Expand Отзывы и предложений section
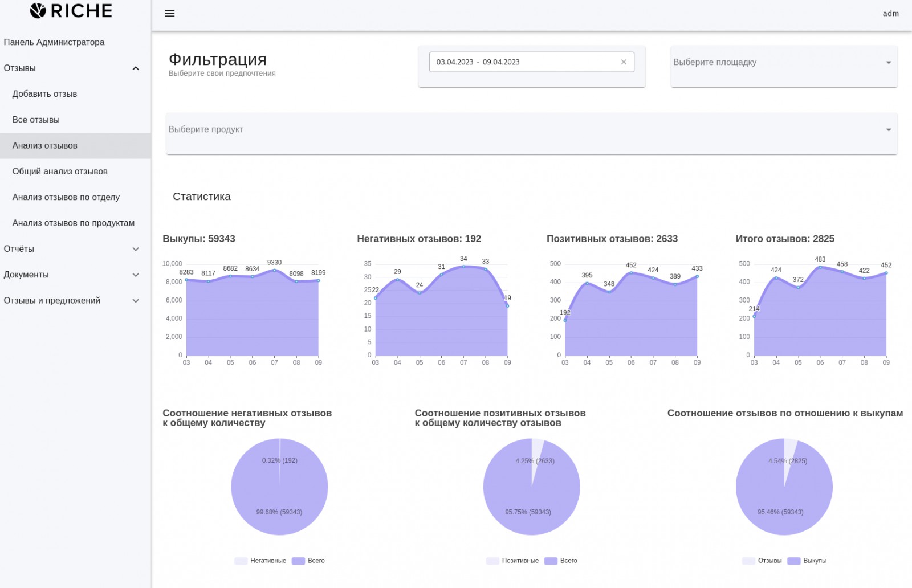This screenshot has height=588, width=912. (x=75, y=300)
